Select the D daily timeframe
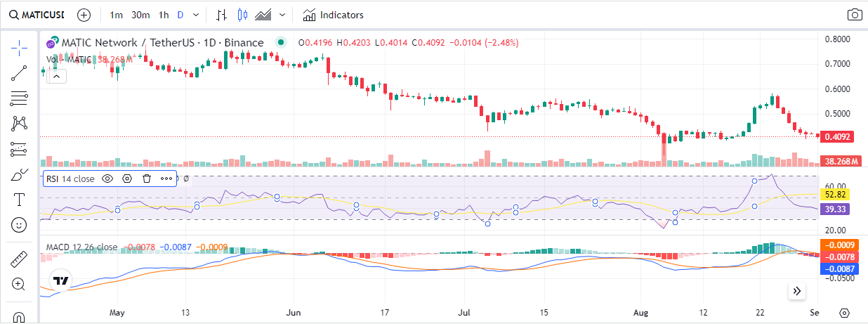 coord(180,15)
